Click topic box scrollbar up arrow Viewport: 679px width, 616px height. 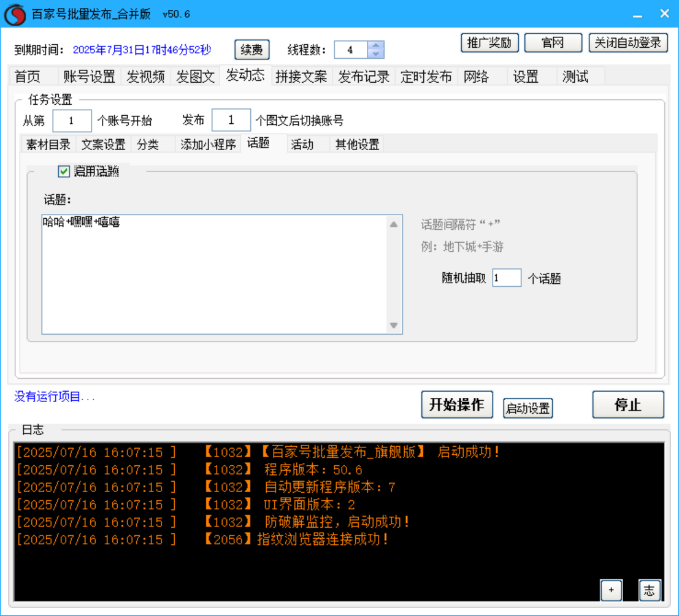coord(394,224)
